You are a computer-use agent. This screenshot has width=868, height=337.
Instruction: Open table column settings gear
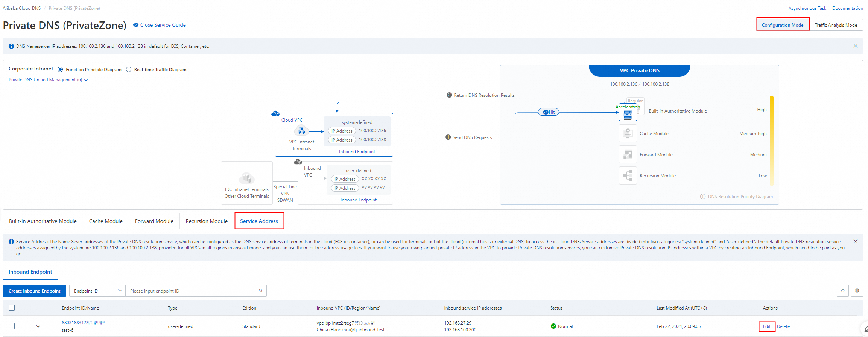pyautogui.click(x=857, y=291)
